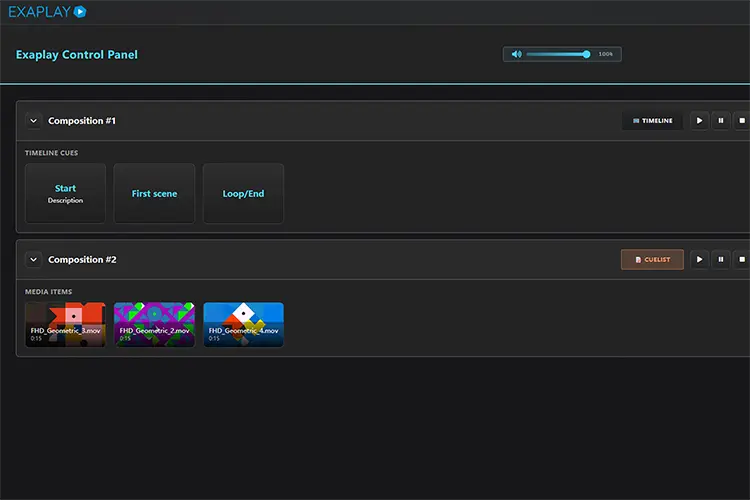Stop Composition #1 playback
Viewport: 750px width, 500px height.
click(x=742, y=121)
